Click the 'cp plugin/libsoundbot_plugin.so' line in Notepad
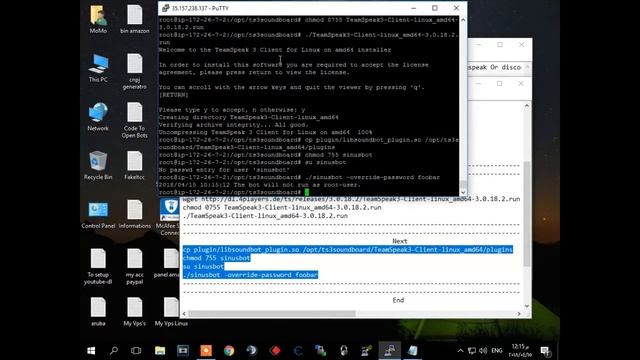Viewport: 640px width, 360px height. (x=348, y=249)
